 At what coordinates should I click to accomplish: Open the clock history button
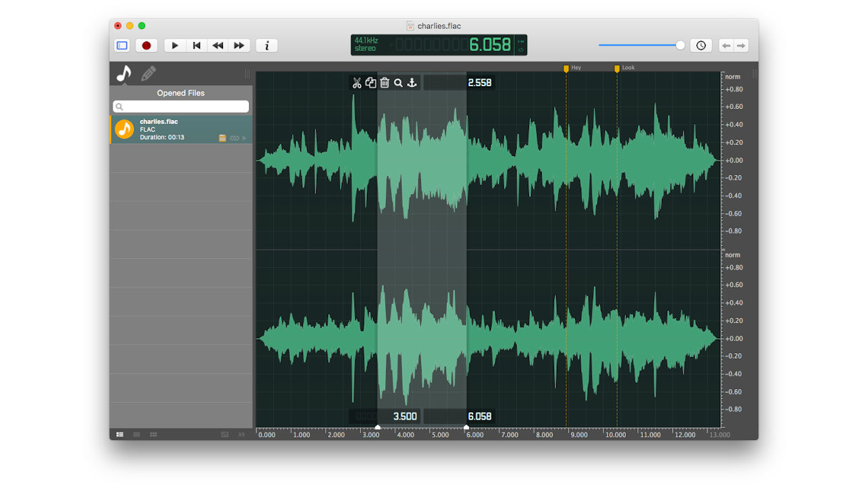point(701,45)
